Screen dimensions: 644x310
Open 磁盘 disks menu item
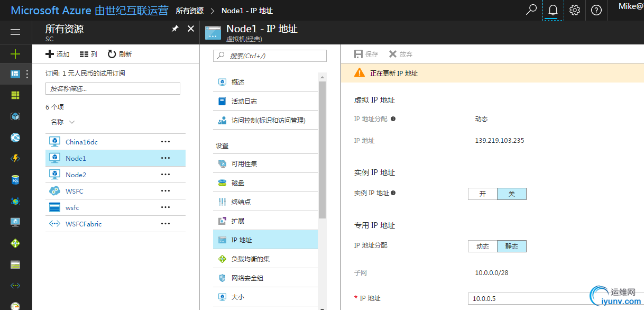pos(265,183)
